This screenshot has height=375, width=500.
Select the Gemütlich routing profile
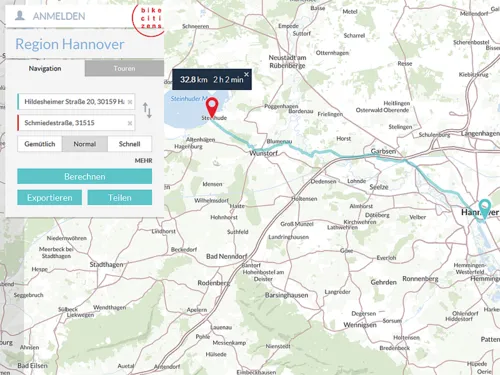(40, 144)
